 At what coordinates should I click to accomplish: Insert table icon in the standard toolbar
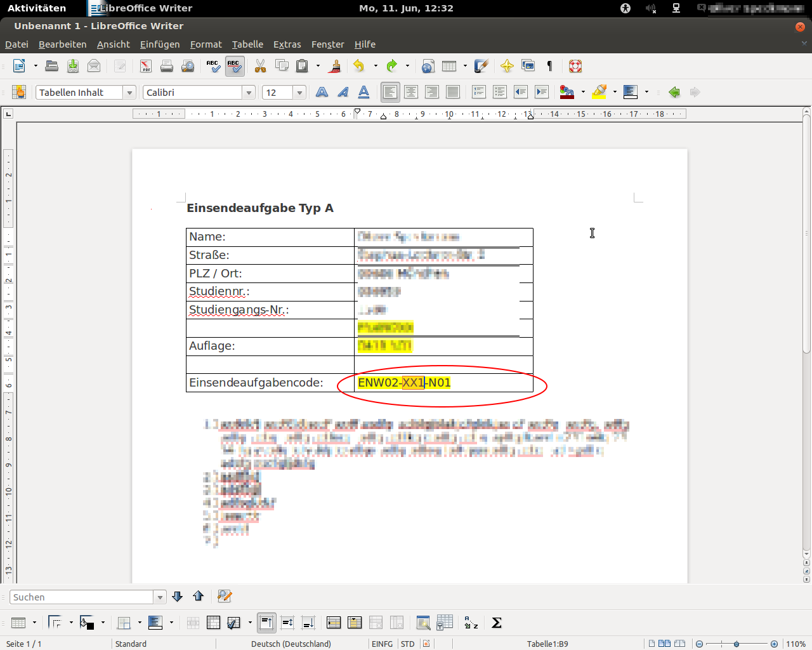[449, 66]
